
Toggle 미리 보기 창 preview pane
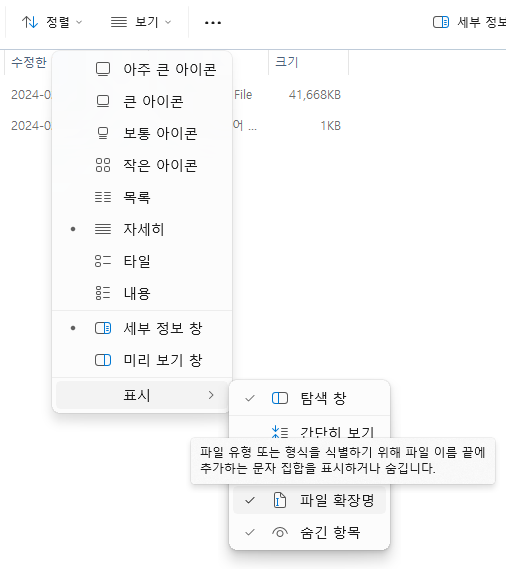pos(142,361)
